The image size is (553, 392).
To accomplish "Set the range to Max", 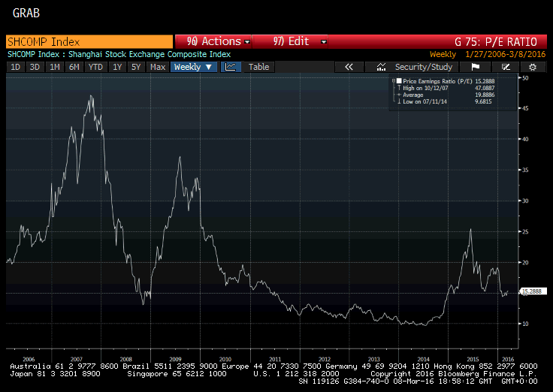I will point(158,67).
